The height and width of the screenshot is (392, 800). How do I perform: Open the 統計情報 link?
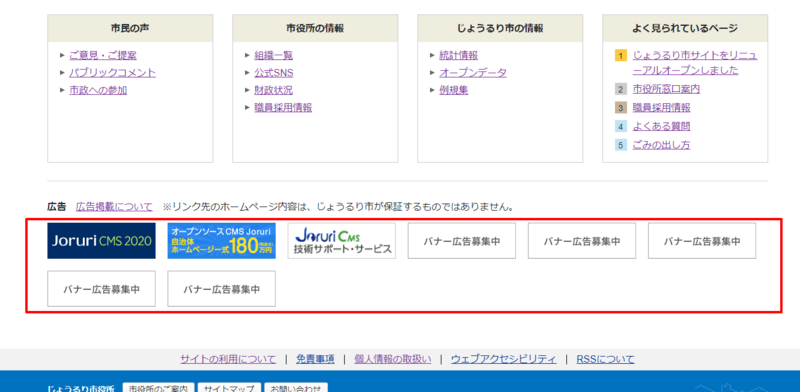[x=459, y=55]
